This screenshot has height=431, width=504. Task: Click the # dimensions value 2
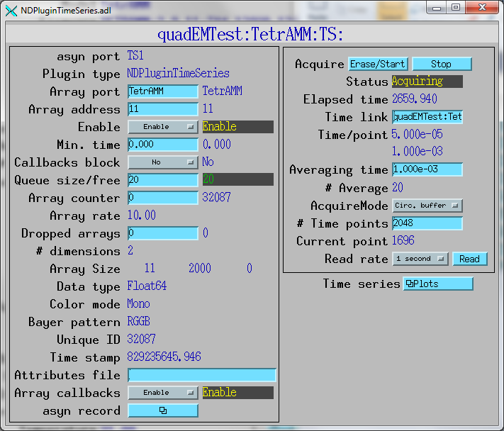(130, 250)
